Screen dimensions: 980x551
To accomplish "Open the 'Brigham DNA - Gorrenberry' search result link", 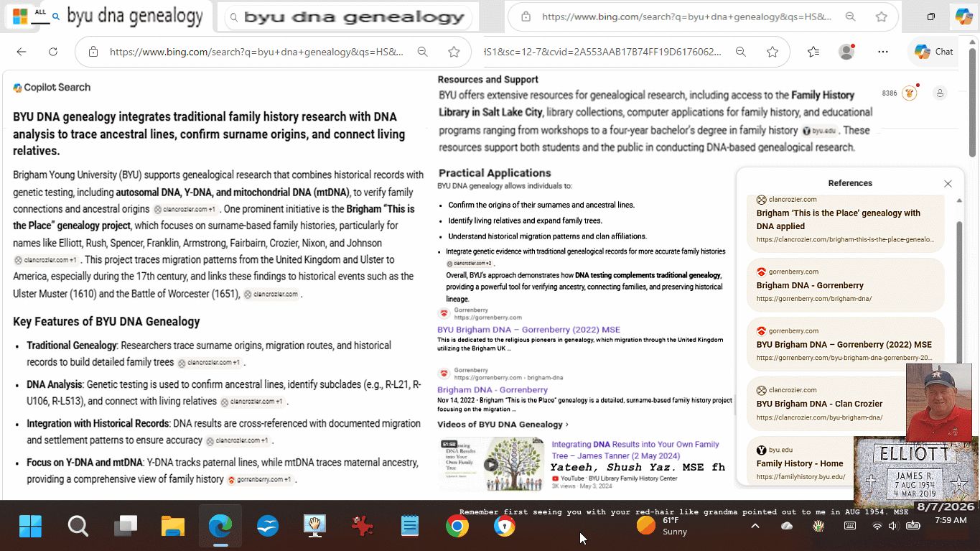I will 493,390.
